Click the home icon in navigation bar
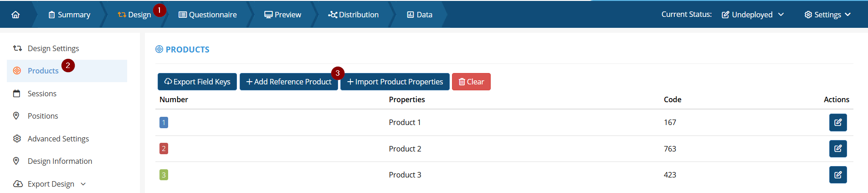Viewport: 868px width, 193px height. tap(15, 15)
